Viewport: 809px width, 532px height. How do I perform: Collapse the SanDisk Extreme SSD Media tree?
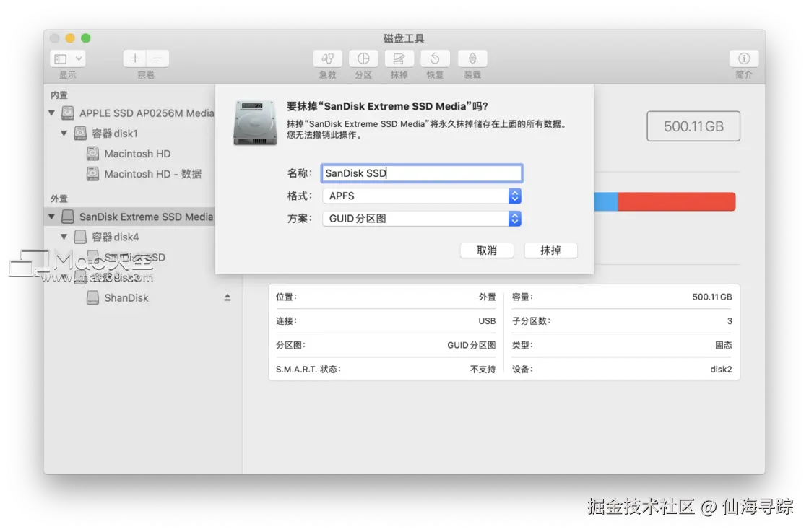[x=51, y=217]
